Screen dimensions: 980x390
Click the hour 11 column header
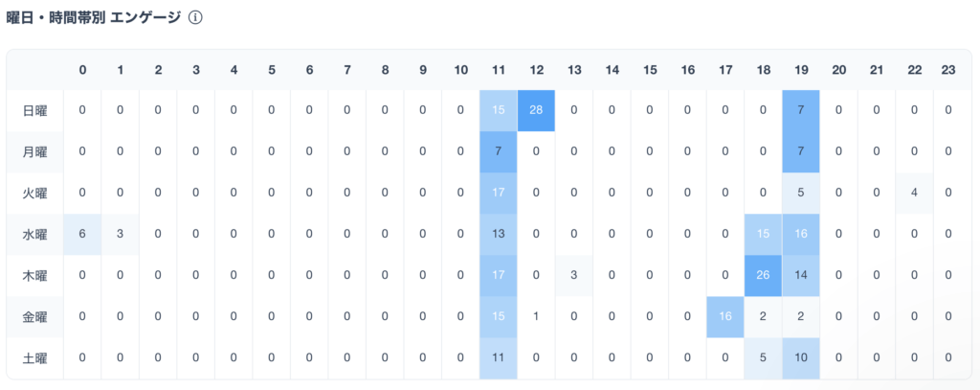[x=498, y=70]
